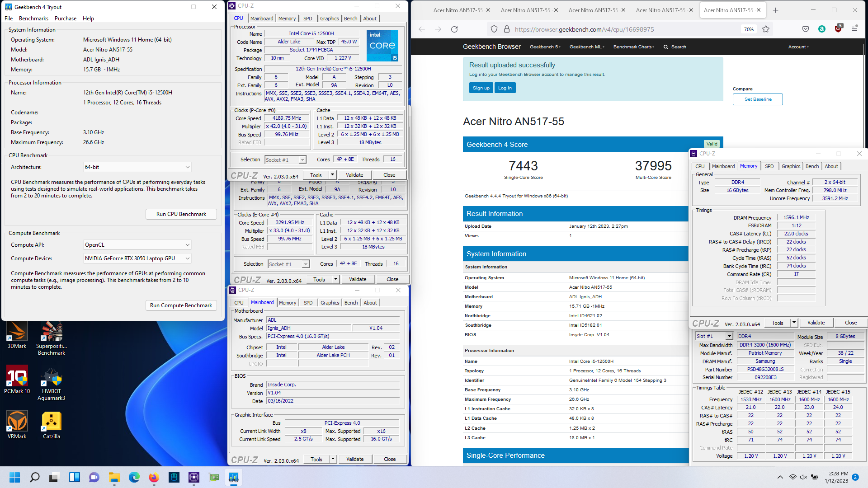Save page to Pocket
The image size is (868, 488).
(806, 29)
